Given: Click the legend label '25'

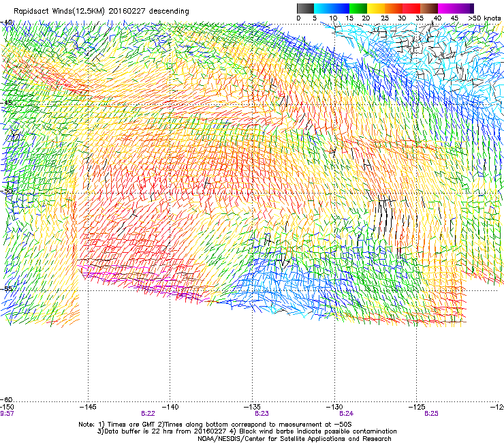Looking at the screenshot, I should pos(385,18).
